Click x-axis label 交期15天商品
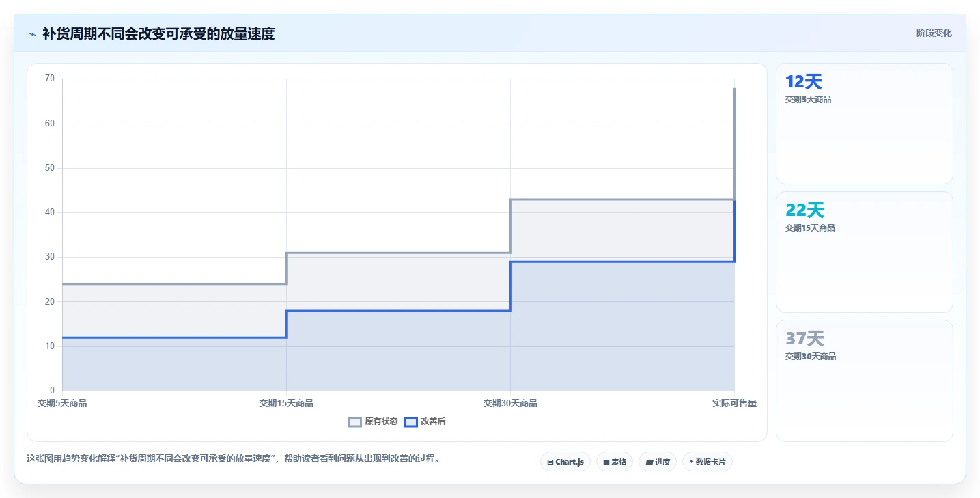Screen dimensions: 980x498 286,403
